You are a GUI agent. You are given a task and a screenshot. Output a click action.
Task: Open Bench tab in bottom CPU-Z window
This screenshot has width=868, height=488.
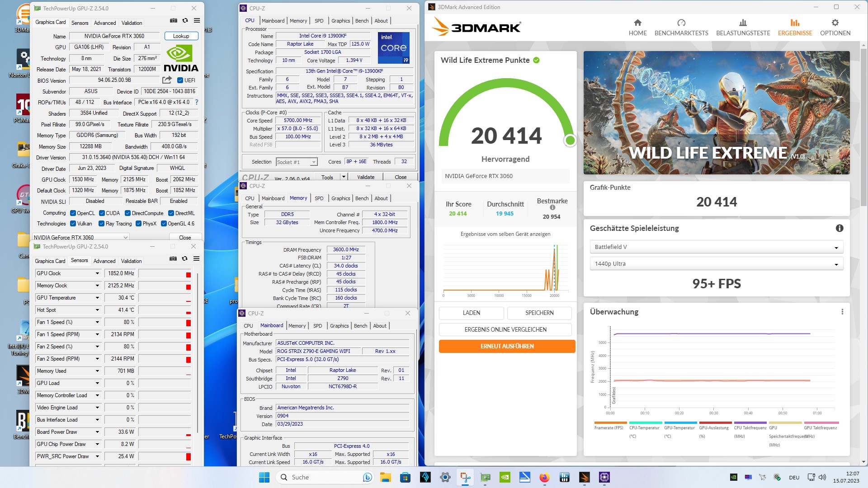(x=361, y=326)
